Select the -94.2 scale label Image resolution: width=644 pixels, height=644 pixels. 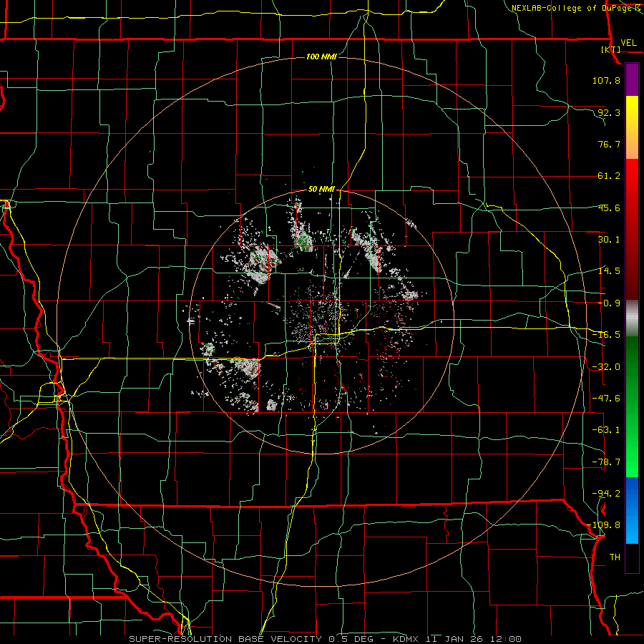606,494
